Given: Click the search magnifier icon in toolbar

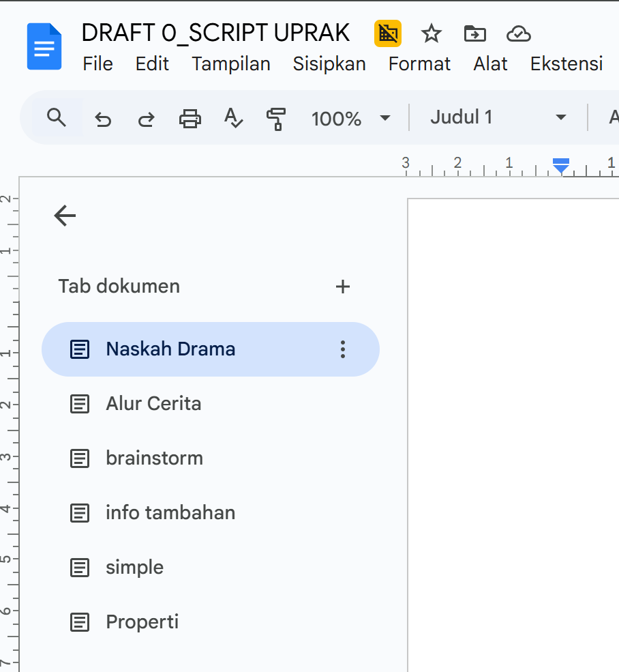Looking at the screenshot, I should click(57, 118).
